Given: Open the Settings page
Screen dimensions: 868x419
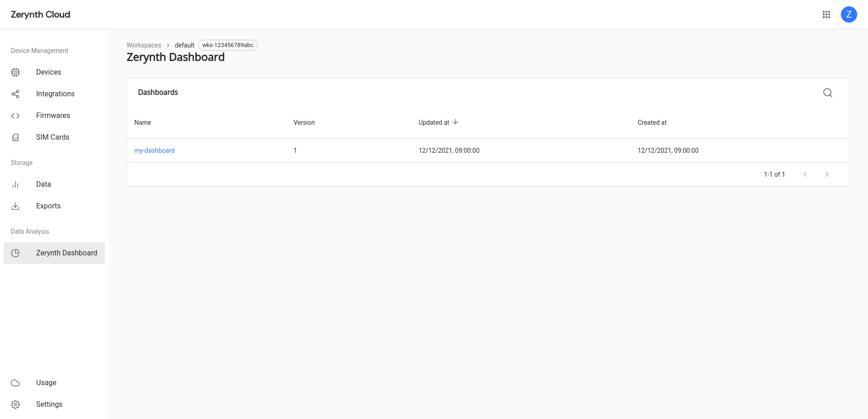Looking at the screenshot, I should point(54,405).
